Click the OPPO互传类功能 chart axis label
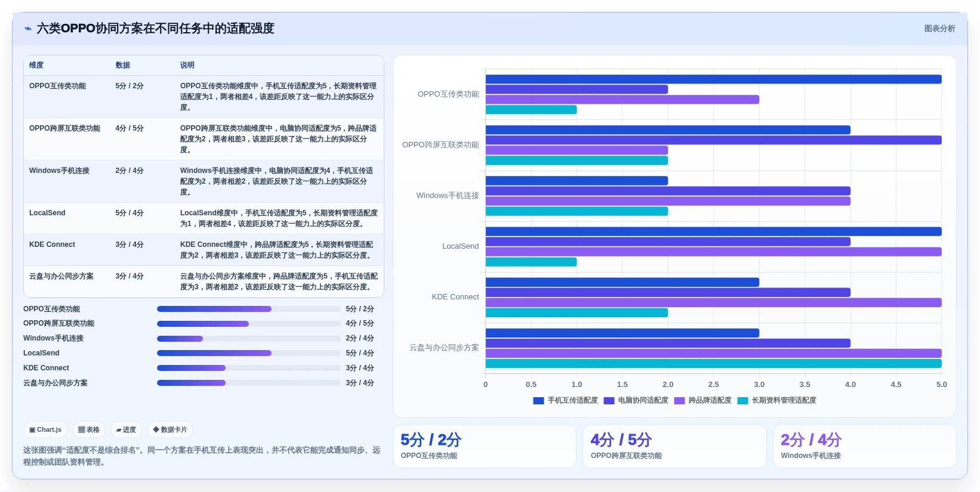Image resolution: width=980 pixels, height=492 pixels. [x=448, y=94]
